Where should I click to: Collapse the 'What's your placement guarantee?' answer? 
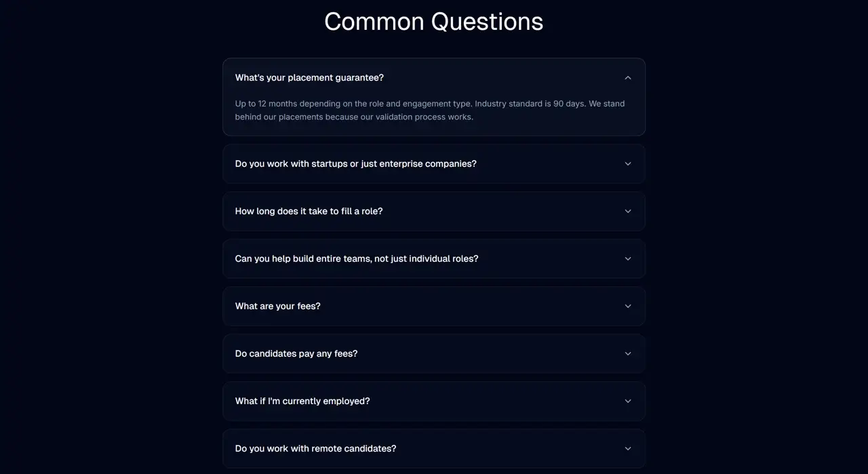[434, 77]
